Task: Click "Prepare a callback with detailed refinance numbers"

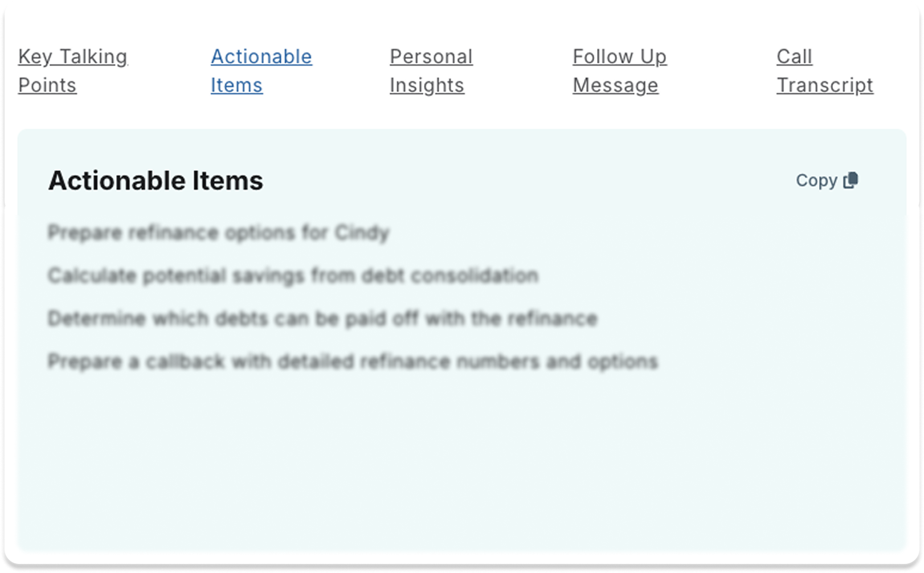Action: pyautogui.click(x=353, y=362)
